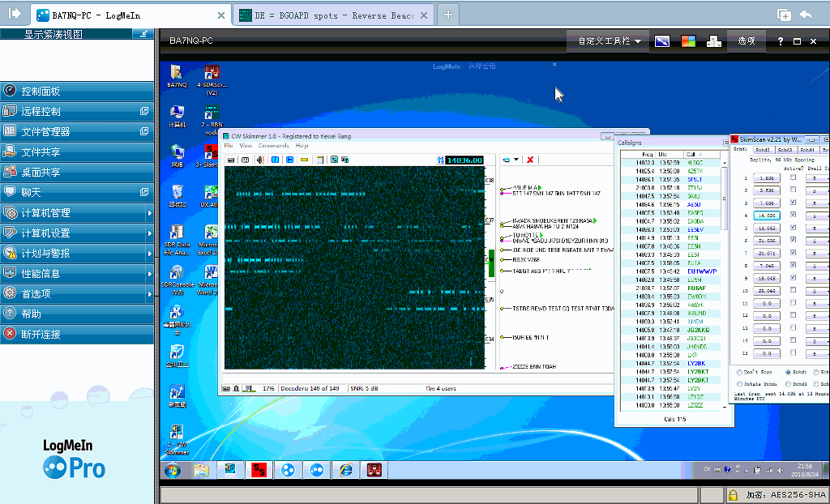Click the color quality icon in LogMeIn remote toolbar
Viewport: 830px width, 504px height.
tap(688, 41)
